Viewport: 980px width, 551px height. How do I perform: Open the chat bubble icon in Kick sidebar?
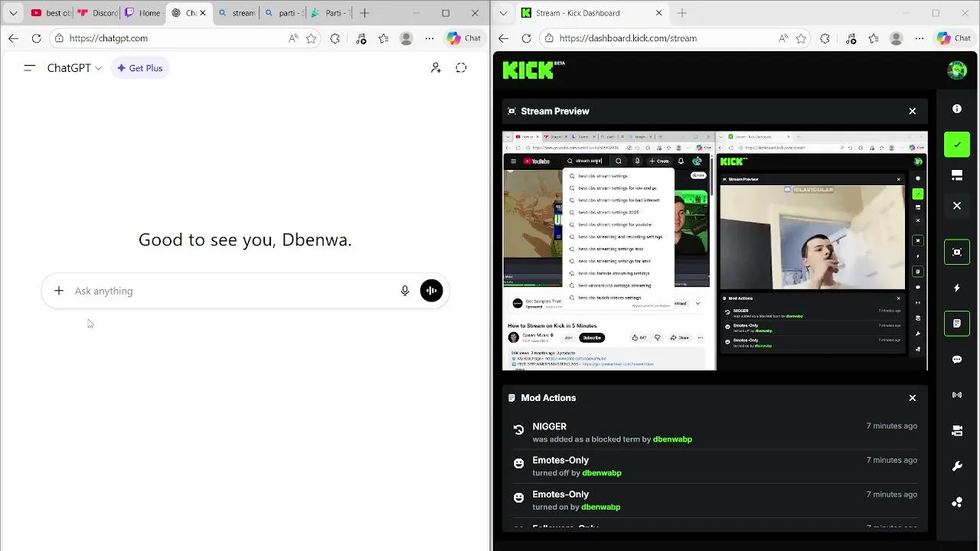click(x=956, y=360)
